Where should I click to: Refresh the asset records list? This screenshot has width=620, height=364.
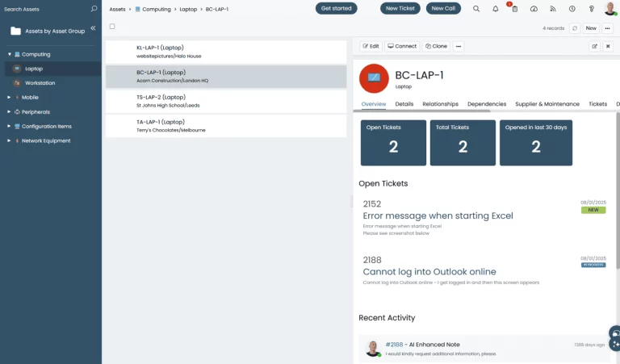(574, 28)
